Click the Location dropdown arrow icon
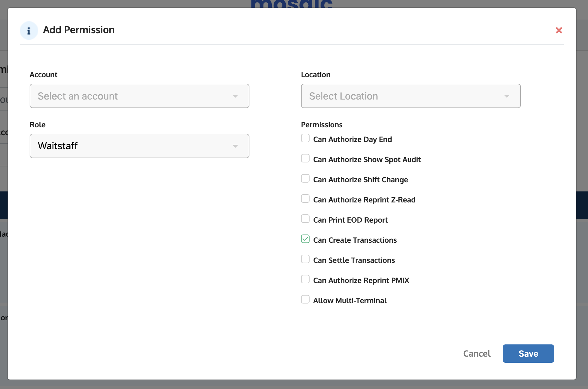This screenshot has width=588, height=389. pos(506,96)
